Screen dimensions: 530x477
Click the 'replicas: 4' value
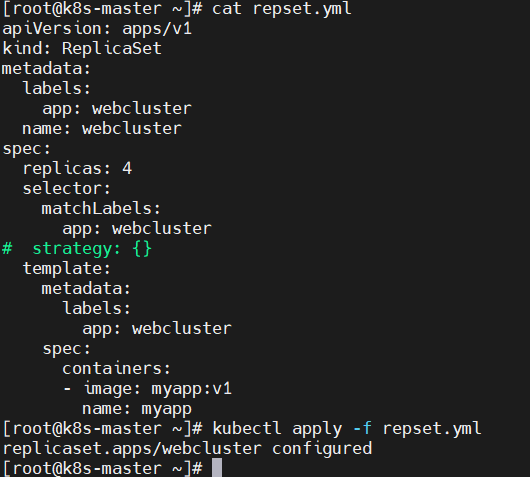[77, 168]
